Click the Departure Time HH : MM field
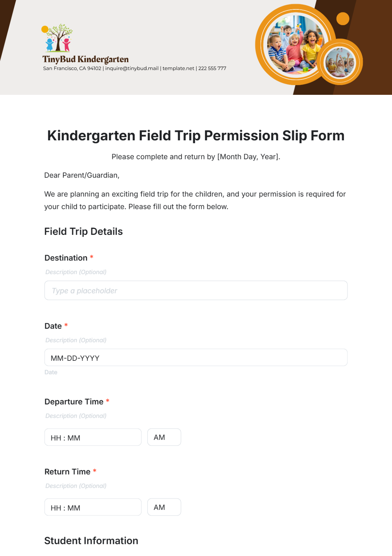Image resolution: width=392 pixels, height=556 pixels. (x=93, y=437)
